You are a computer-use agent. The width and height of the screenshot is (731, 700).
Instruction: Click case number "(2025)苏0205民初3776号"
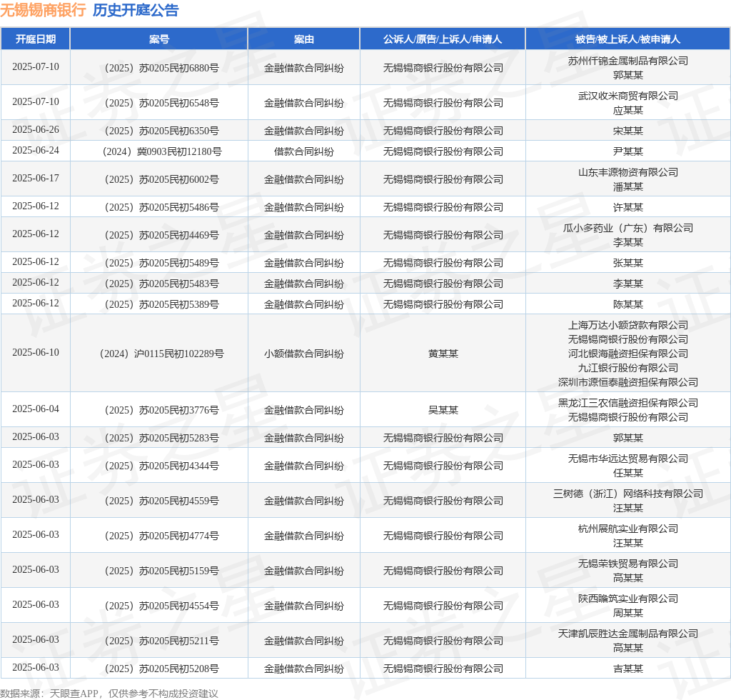pyautogui.click(x=159, y=411)
